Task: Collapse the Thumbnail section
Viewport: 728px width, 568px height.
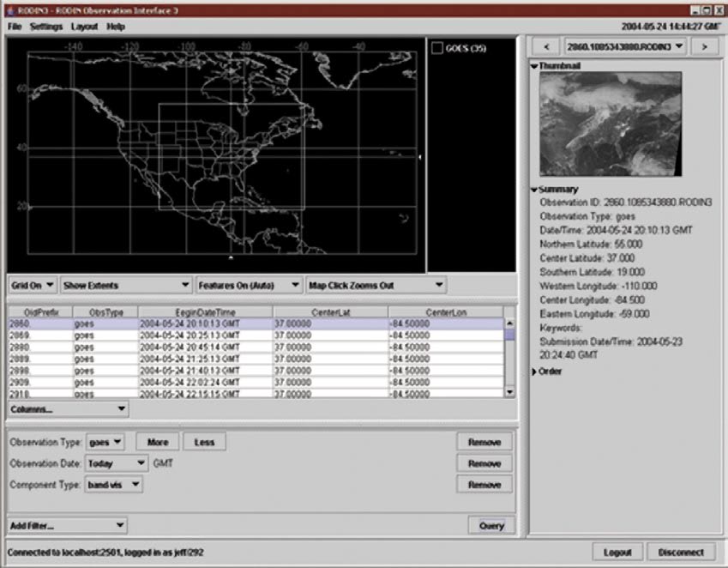Action: click(534, 66)
